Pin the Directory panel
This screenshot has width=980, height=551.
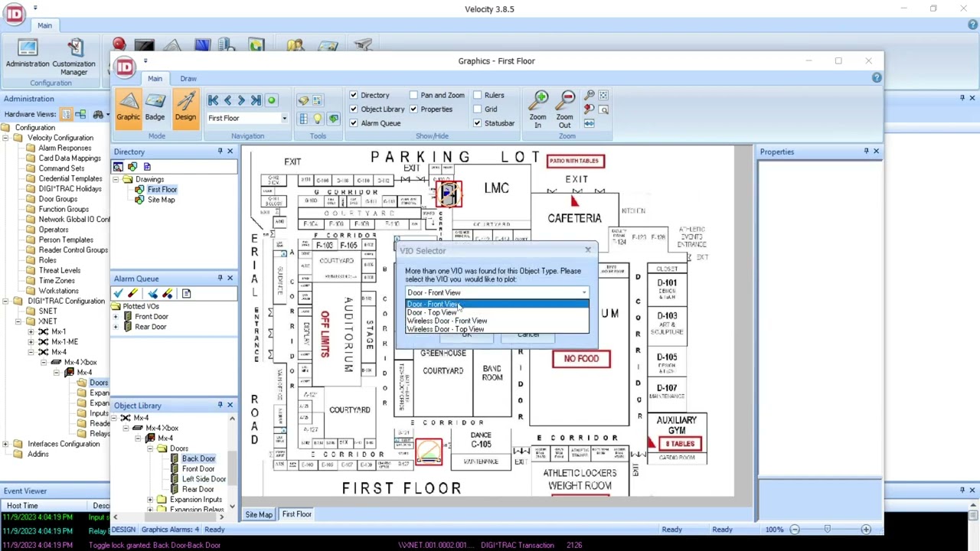[x=220, y=152]
